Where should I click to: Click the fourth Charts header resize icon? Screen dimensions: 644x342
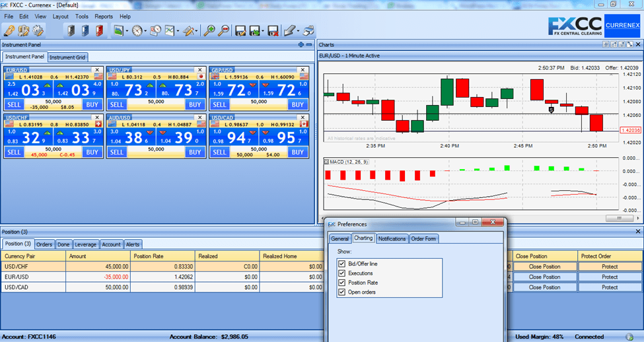(x=630, y=44)
